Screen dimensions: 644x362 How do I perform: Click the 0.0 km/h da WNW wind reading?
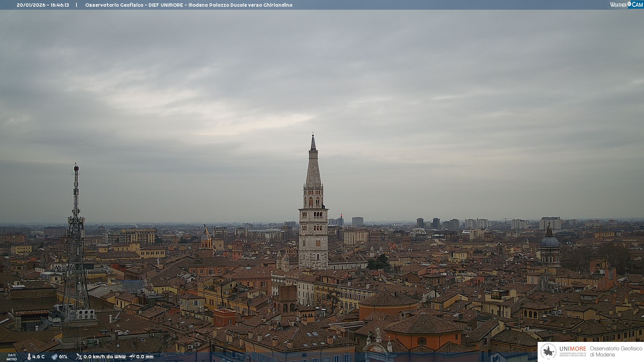click(104, 357)
